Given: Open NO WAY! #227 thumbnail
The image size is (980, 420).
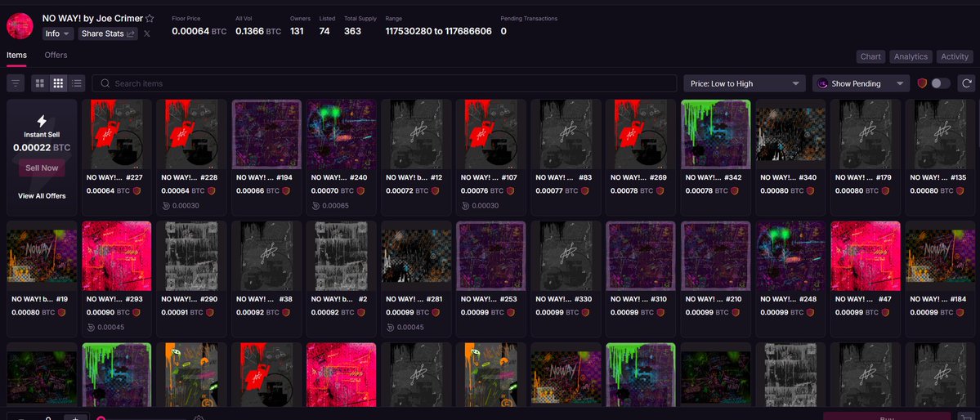Looking at the screenshot, I should (117, 134).
